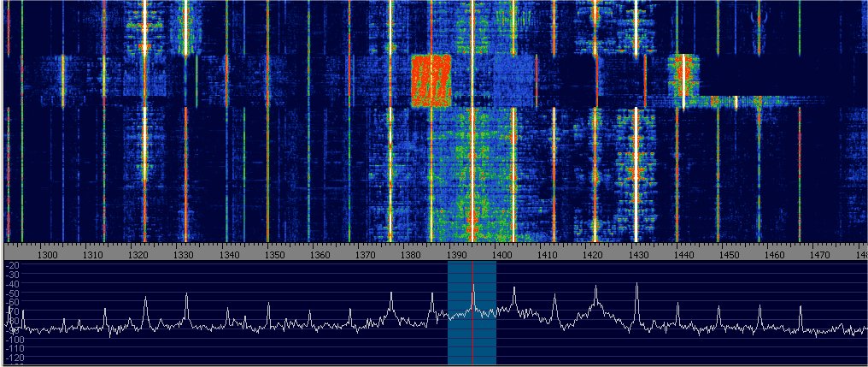Tune to the spectrum peak just past 1400
Screen dimensions: 868x367
click(514, 292)
